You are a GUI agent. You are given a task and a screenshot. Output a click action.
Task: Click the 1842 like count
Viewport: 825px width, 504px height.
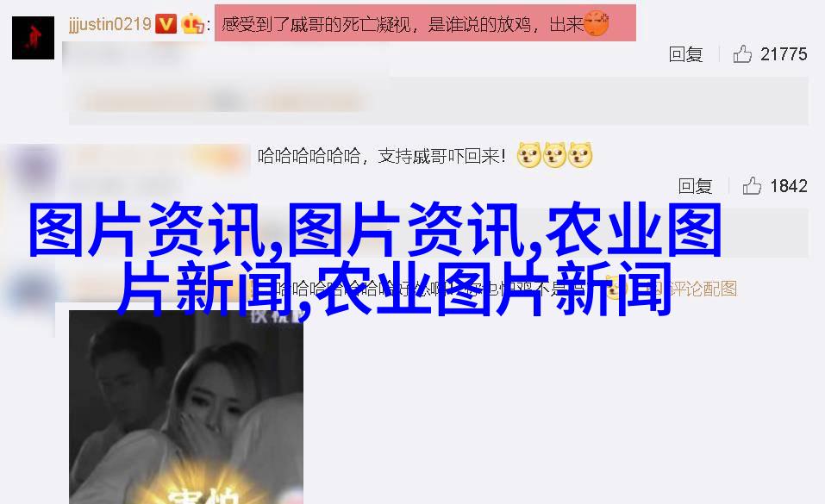click(x=788, y=186)
